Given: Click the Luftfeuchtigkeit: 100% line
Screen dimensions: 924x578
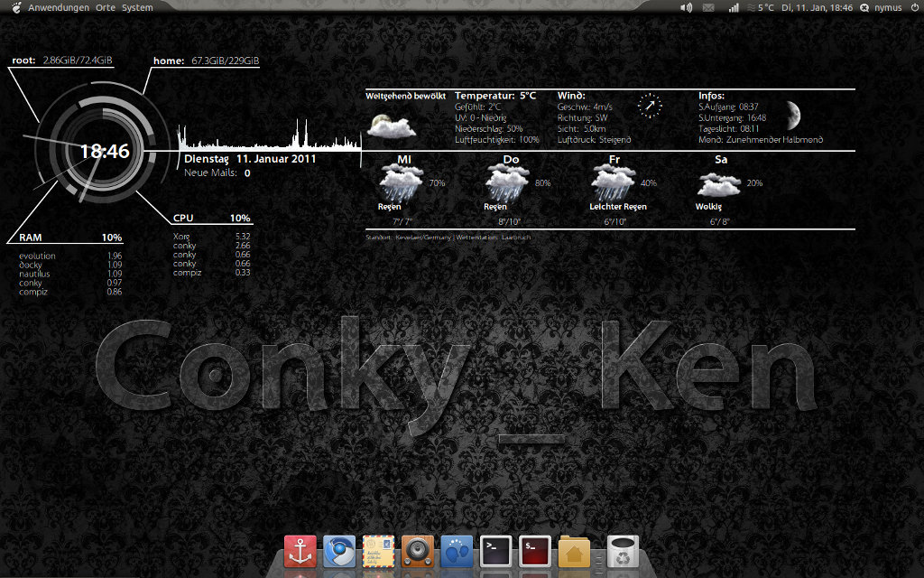Looking at the screenshot, I should pos(497,140).
